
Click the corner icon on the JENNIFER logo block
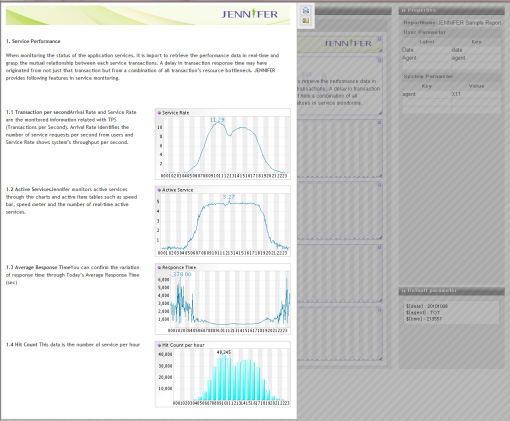pos(379,39)
